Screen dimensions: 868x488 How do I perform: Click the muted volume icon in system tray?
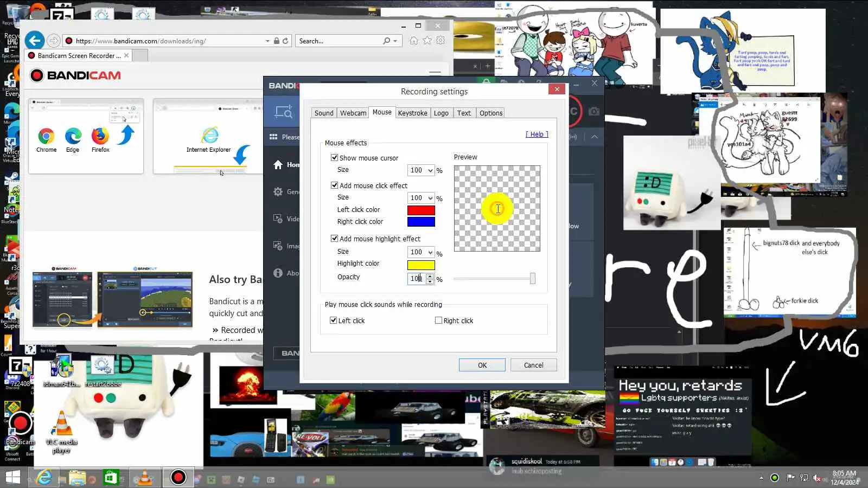coord(818,478)
